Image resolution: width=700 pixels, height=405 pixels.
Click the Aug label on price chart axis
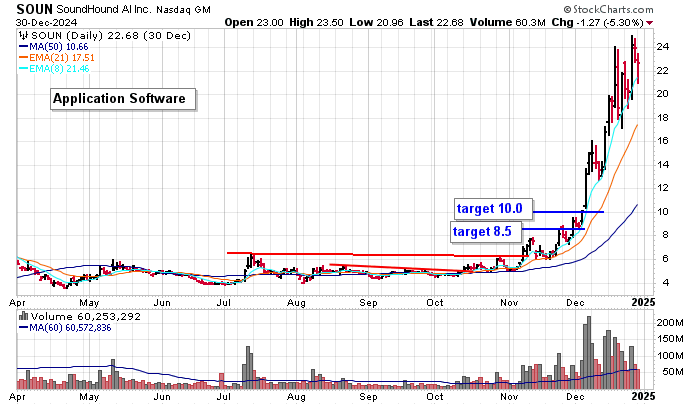pos(296,303)
